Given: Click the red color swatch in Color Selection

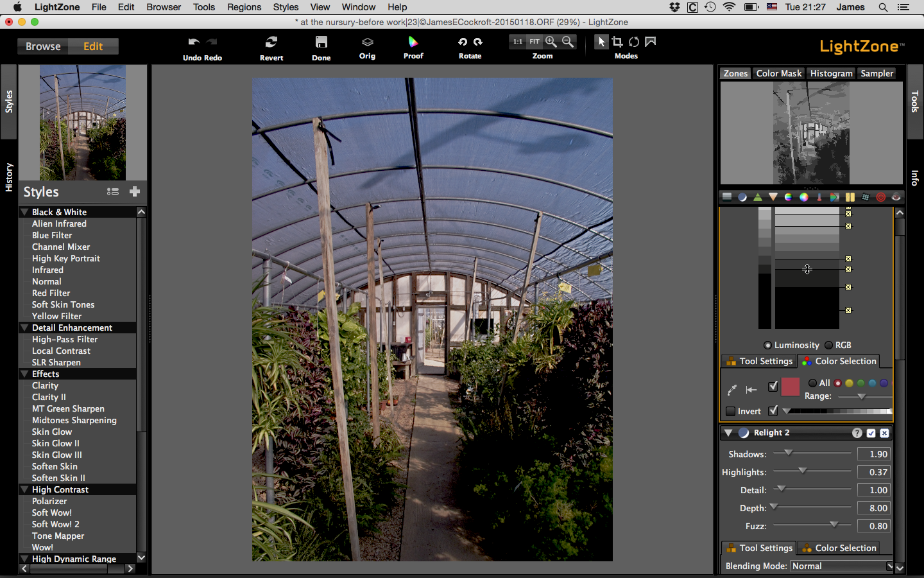Looking at the screenshot, I should (x=790, y=387).
